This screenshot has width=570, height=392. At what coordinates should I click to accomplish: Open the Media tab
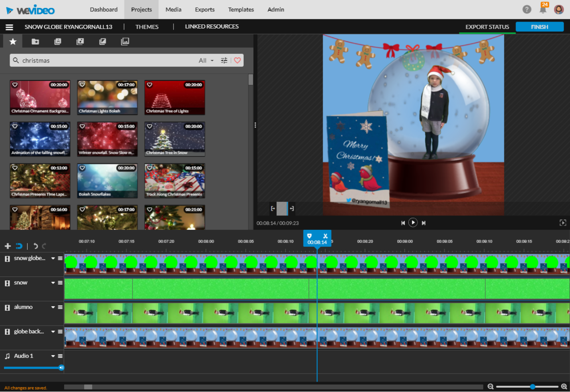click(x=174, y=10)
